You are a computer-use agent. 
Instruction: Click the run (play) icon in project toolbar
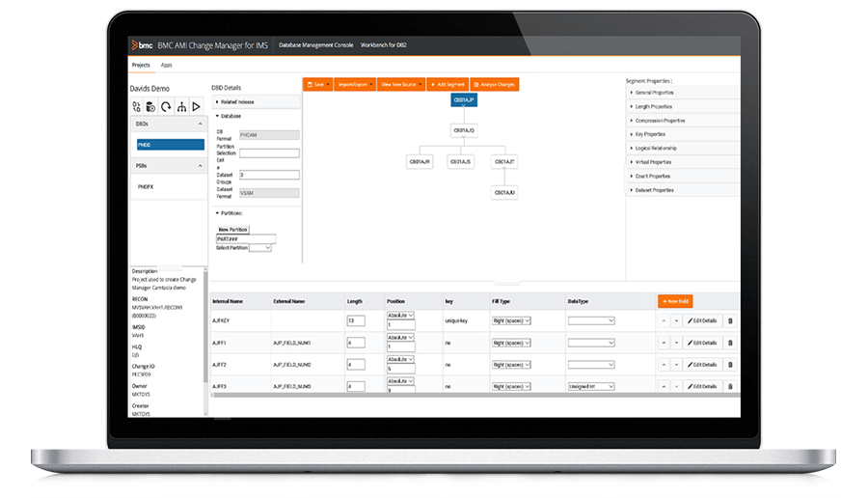coord(196,106)
